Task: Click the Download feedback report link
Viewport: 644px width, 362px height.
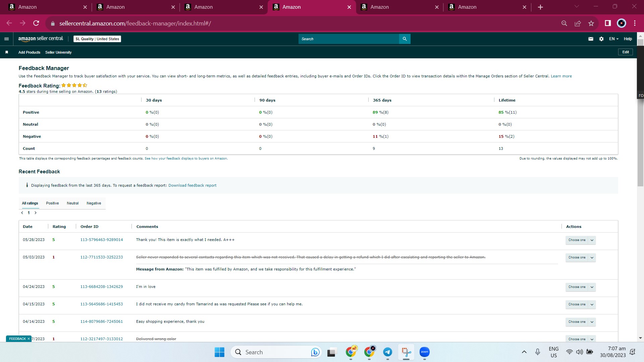Action: [x=192, y=185]
